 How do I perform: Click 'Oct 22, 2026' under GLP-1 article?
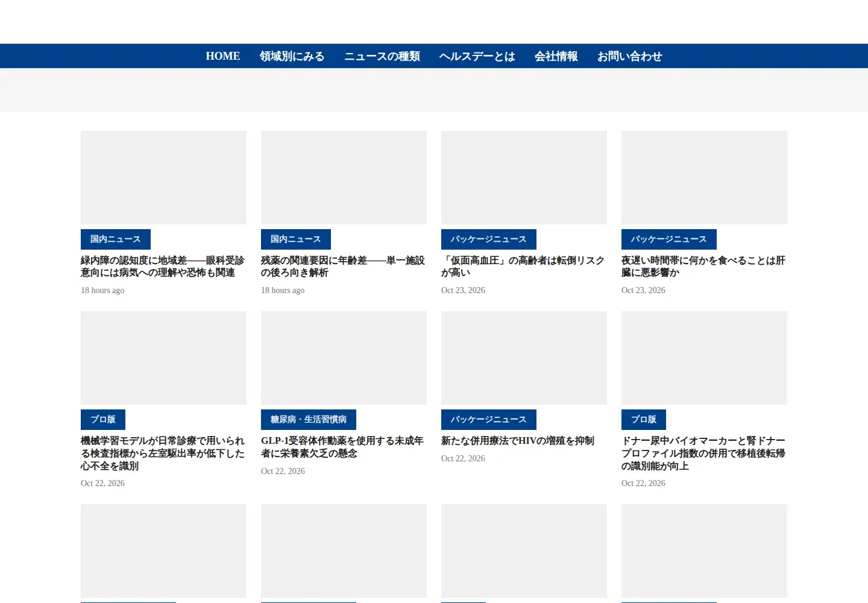pos(283,471)
